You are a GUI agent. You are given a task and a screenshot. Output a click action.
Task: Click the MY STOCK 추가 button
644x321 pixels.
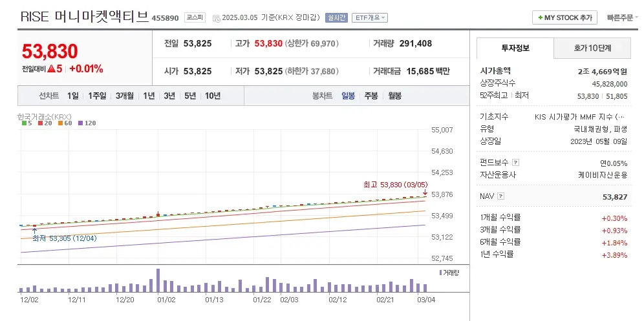coord(564,17)
